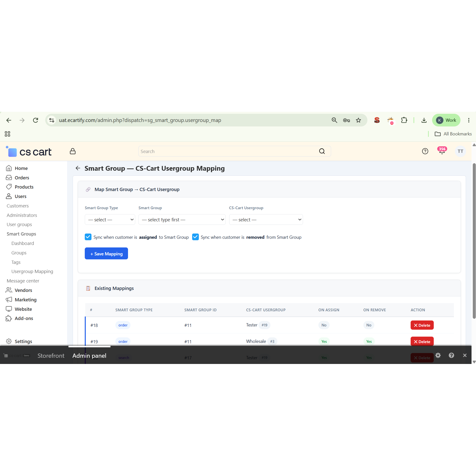The width and height of the screenshot is (476, 476).
Task: Switch to Storefront tab
Action: pyautogui.click(x=51, y=356)
